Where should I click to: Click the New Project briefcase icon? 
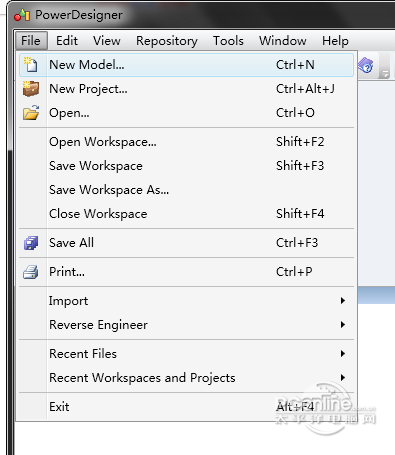point(31,89)
